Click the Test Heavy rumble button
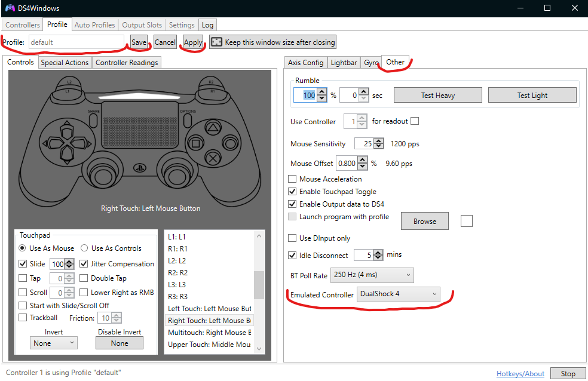 point(437,95)
